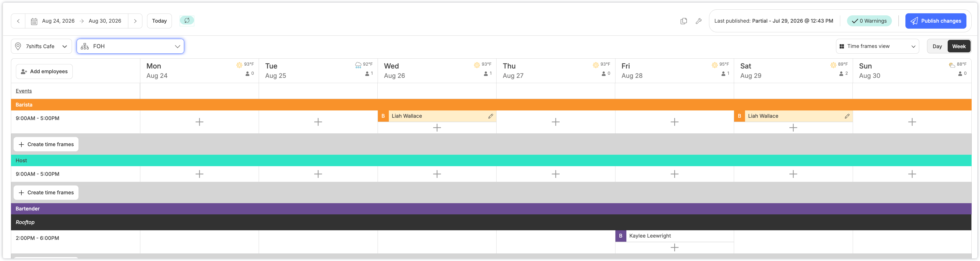Click the orange Barista role header
Viewport: 980px width, 261px height.
click(491, 105)
